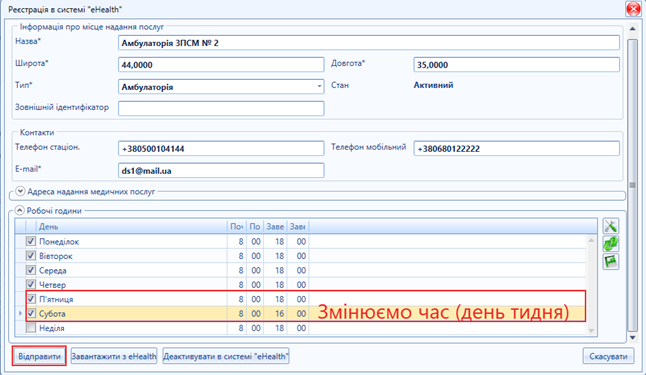
Task: Toggle the П'ятниця checkbox
Action: (31, 299)
